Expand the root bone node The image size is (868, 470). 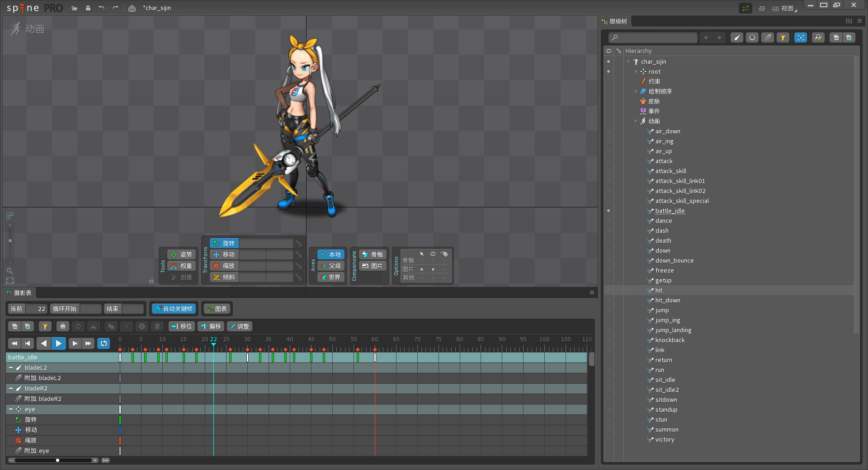point(636,71)
